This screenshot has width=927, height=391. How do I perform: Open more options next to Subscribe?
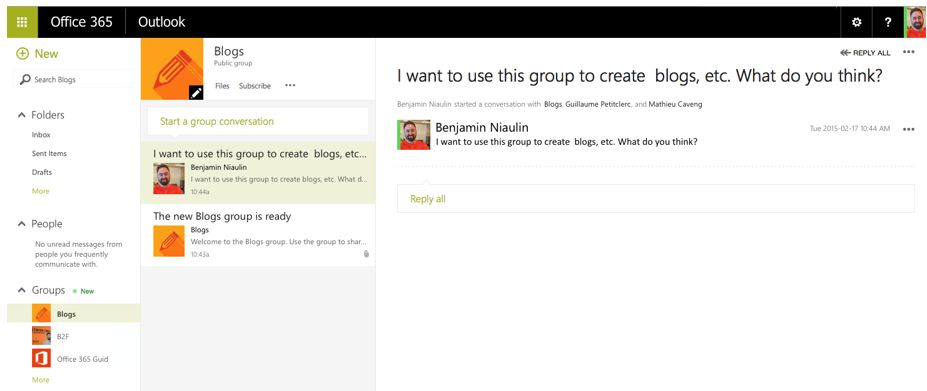pos(290,85)
